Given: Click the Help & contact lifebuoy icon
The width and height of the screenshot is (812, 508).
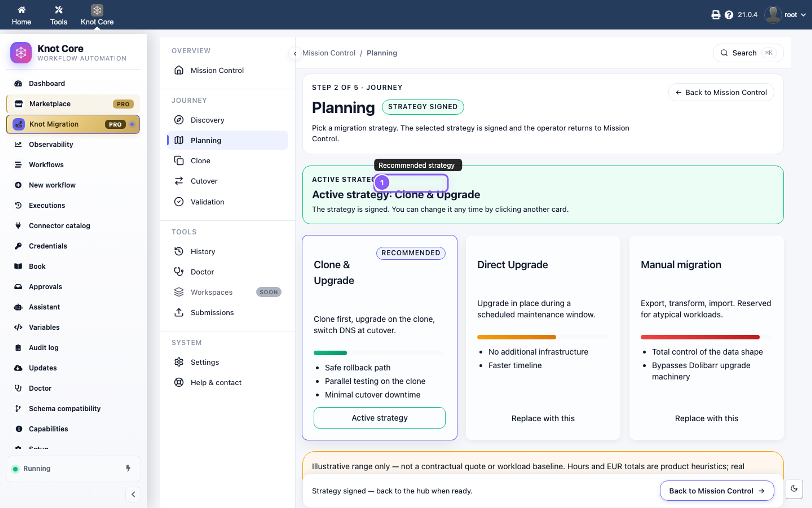Looking at the screenshot, I should click(179, 382).
